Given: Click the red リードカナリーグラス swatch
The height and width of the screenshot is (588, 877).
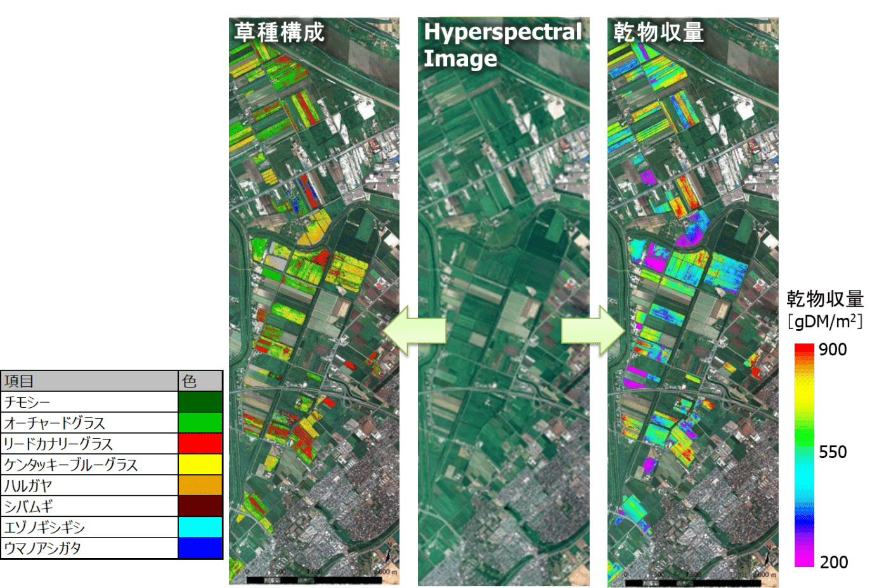Looking at the screenshot, I should [x=200, y=443].
